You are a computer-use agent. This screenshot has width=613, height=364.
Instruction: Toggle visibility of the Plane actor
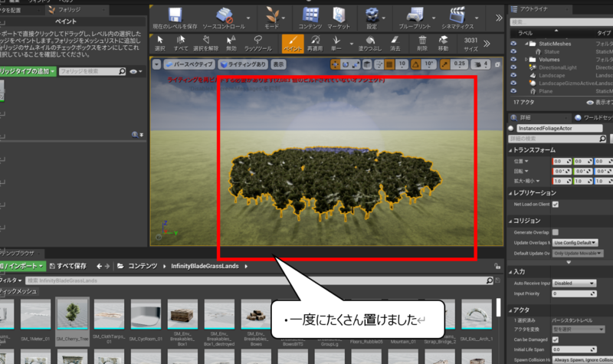click(x=513, y=91)
